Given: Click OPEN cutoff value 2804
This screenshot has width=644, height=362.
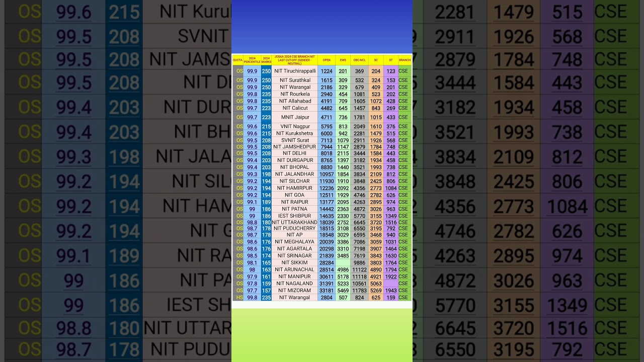Looking at the screenshot, I should [x=327, y=298].
